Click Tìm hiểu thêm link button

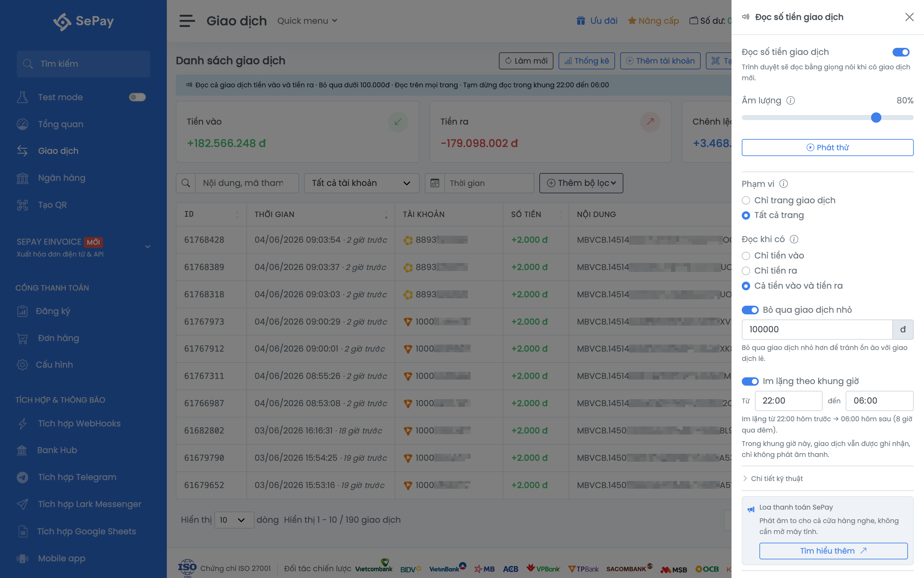(x=833, y=551)
